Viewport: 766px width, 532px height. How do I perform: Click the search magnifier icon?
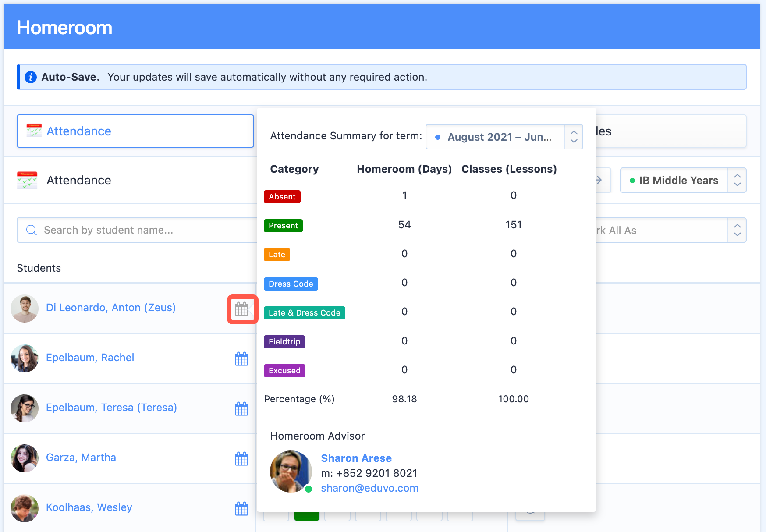32,230
